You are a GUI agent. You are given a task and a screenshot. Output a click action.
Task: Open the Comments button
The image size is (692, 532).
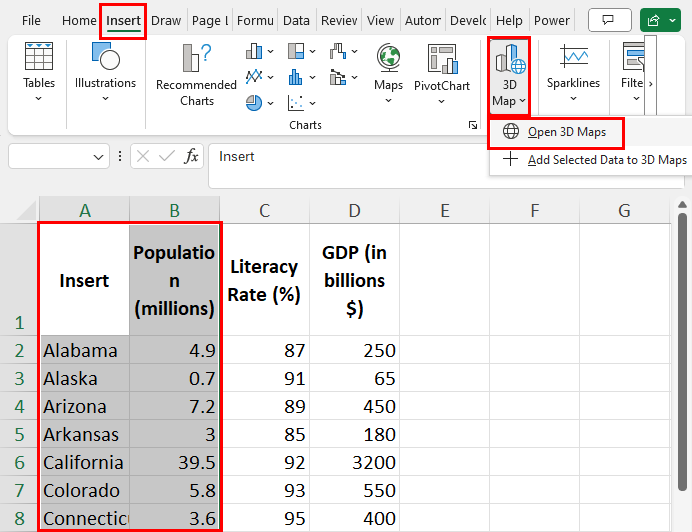coord(609,20)
